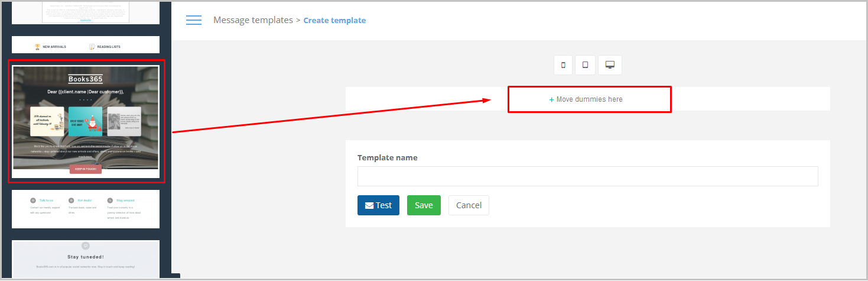Screen dimensions: 868x281
Task: Focus the Template name input field
Action: (587, 176)
